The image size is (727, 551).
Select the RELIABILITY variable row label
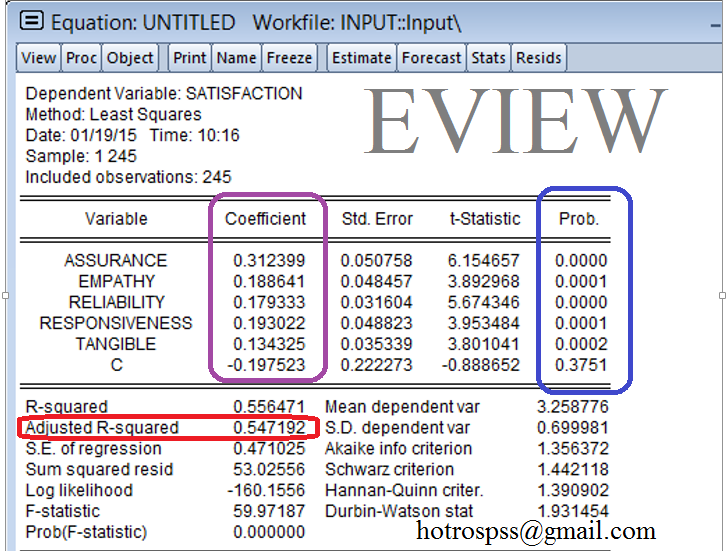pyautogui.click(x=116, y=302)
